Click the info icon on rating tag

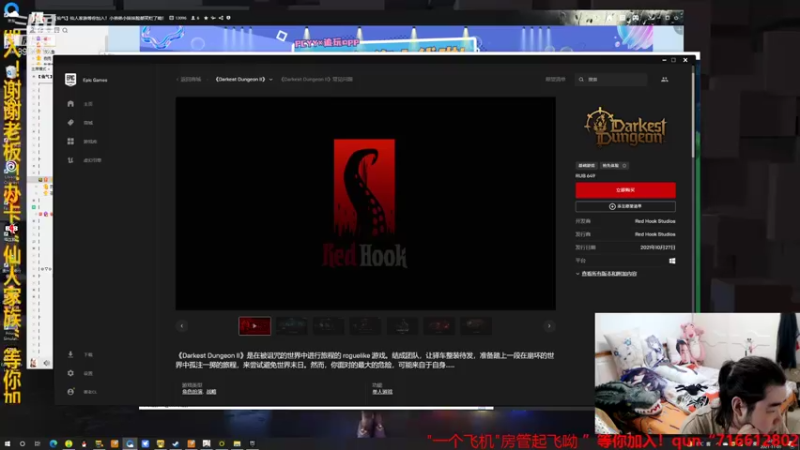click(x=624, y=165)
